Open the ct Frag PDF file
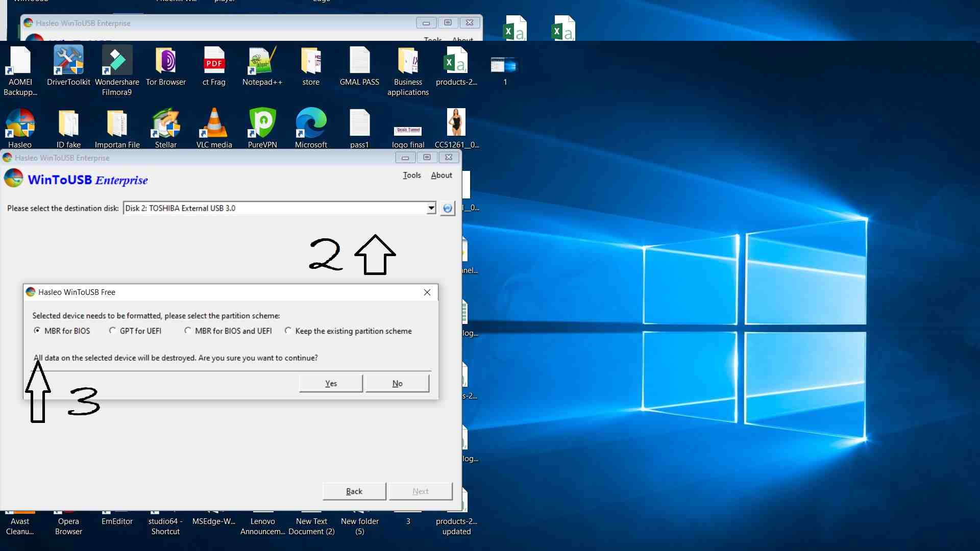980x551 pixels. point(214,66)
